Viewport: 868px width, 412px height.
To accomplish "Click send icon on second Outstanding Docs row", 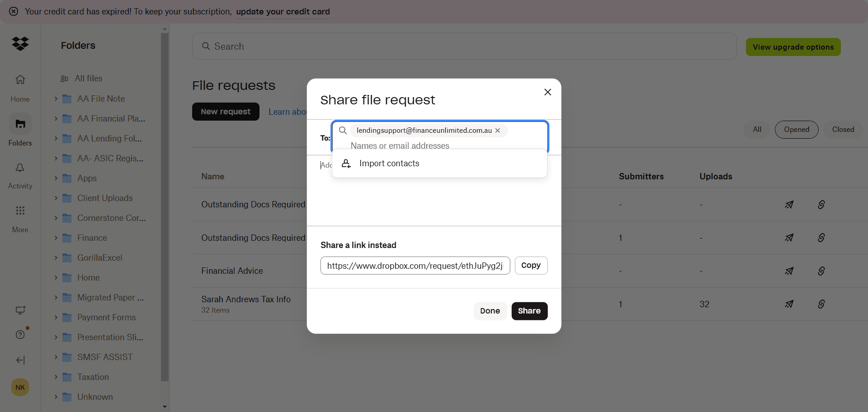I will pyautogui.click(x=789, y=238).
